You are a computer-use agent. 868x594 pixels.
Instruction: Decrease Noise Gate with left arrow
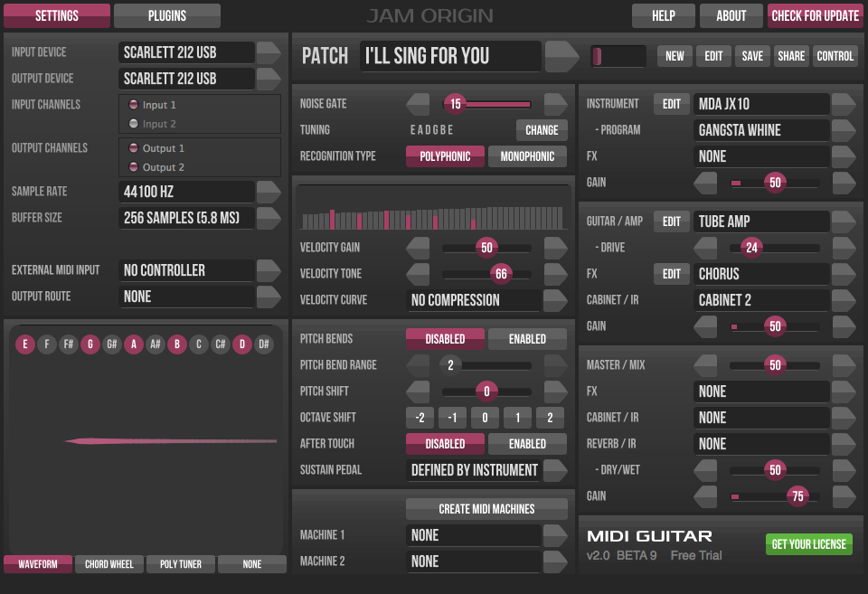(418, 104)
